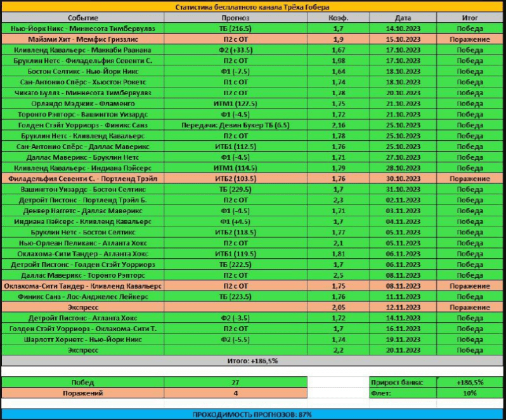
Task: Select the date cell 14.10.2023
Action: [403, 29]
